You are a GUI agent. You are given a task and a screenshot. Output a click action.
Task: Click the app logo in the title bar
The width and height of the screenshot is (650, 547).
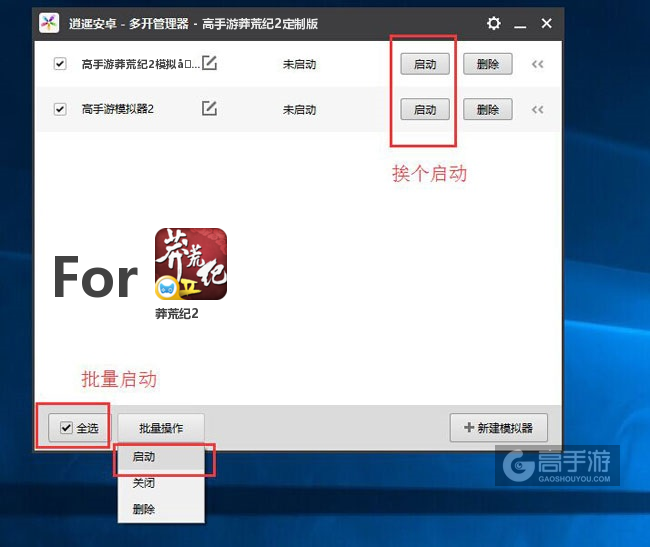click(46, 23)
